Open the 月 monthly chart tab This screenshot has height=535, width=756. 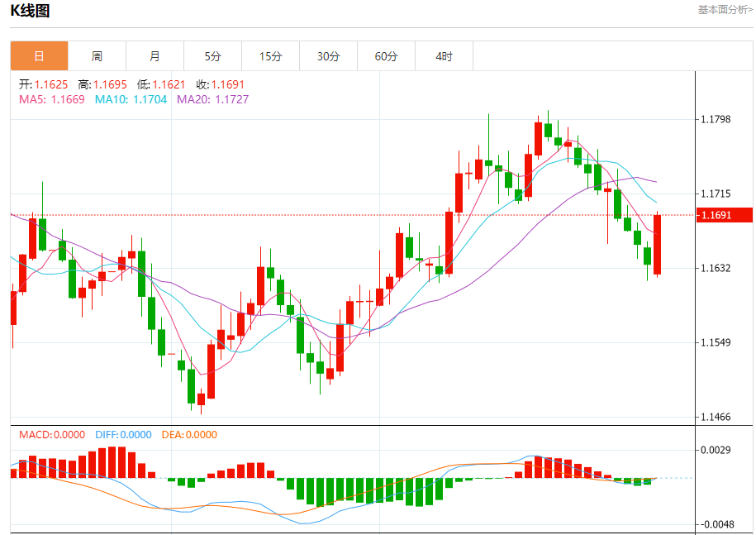point(155,56)
